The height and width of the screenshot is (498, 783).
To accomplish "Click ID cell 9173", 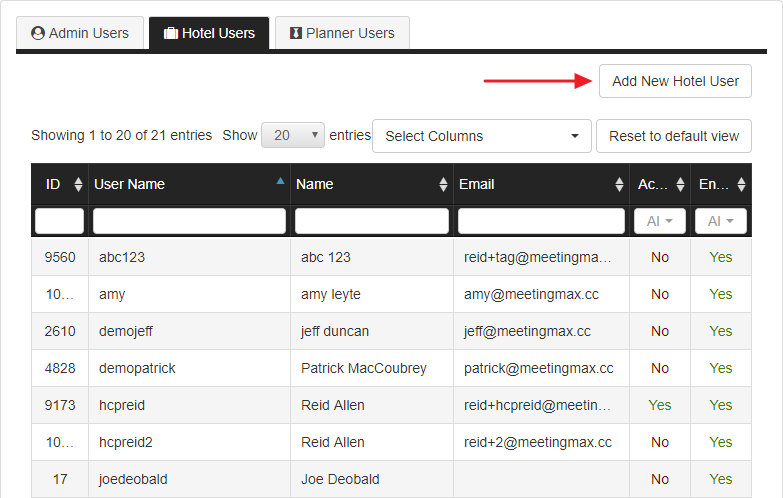I will (x=60, y=405).
